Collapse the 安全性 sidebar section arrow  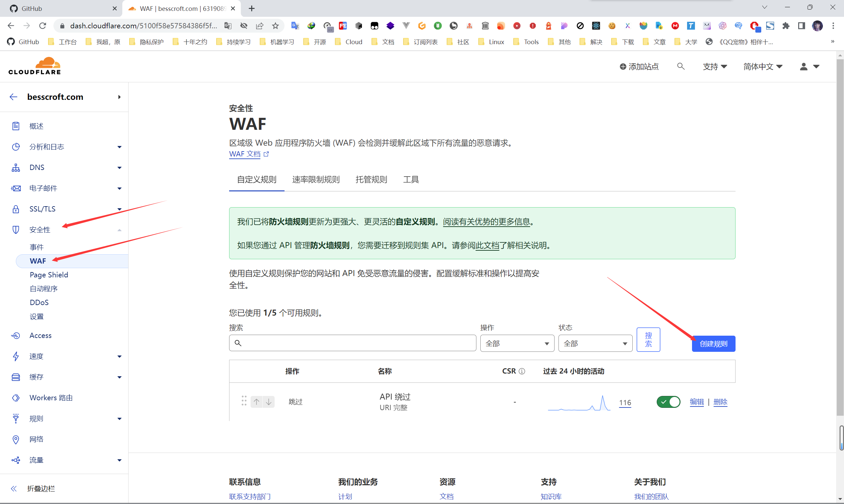[119, 230]
